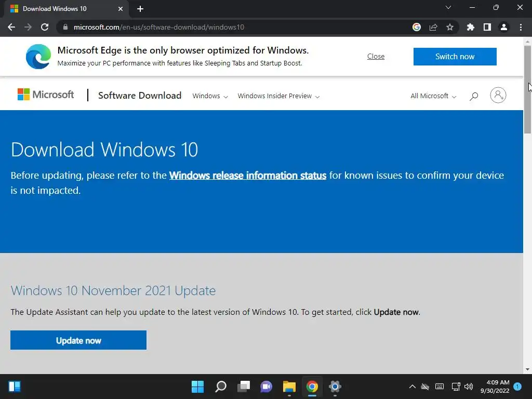Click the Switch now button
Viewport: 532px width, 399px height.
(455, 56)
